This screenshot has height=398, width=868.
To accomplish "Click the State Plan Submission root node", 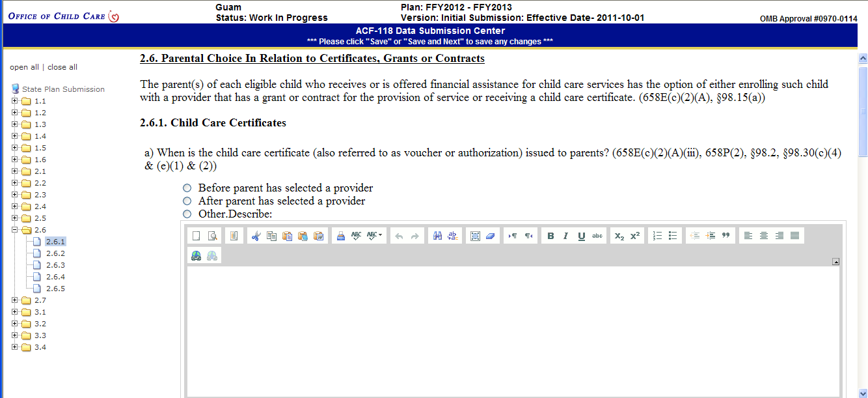I will coord(63,89).
